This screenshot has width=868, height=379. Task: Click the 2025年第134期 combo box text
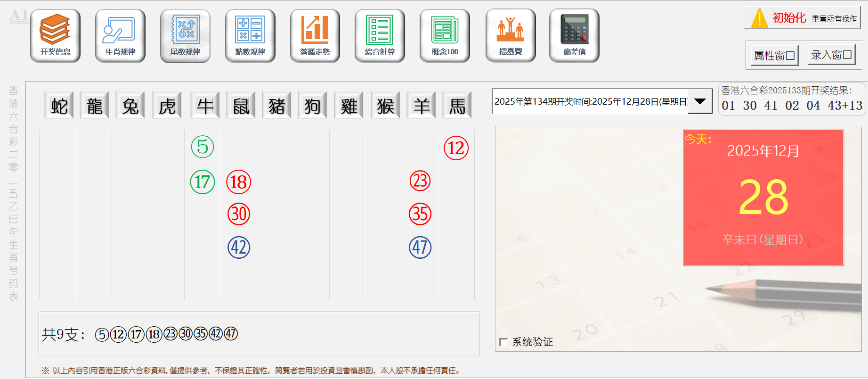591,101
